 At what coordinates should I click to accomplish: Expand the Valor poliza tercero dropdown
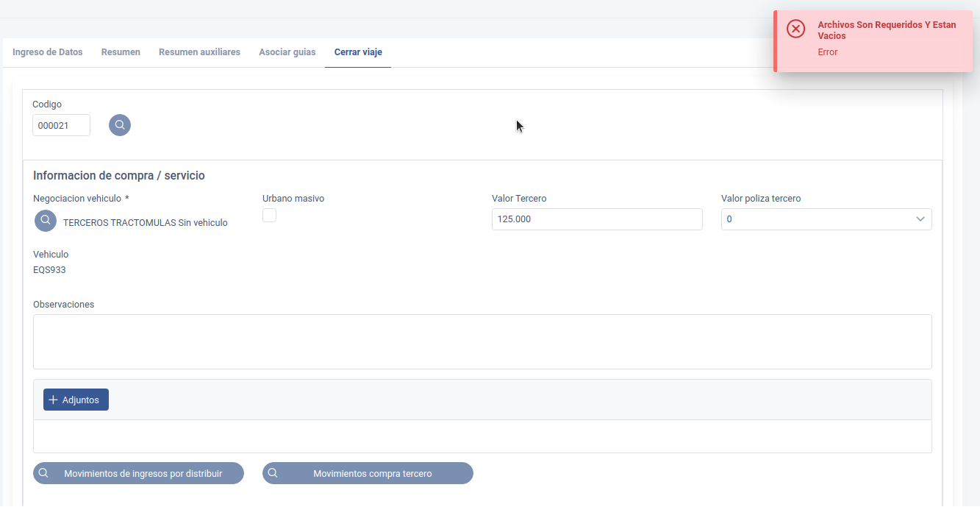pos(920,219)
